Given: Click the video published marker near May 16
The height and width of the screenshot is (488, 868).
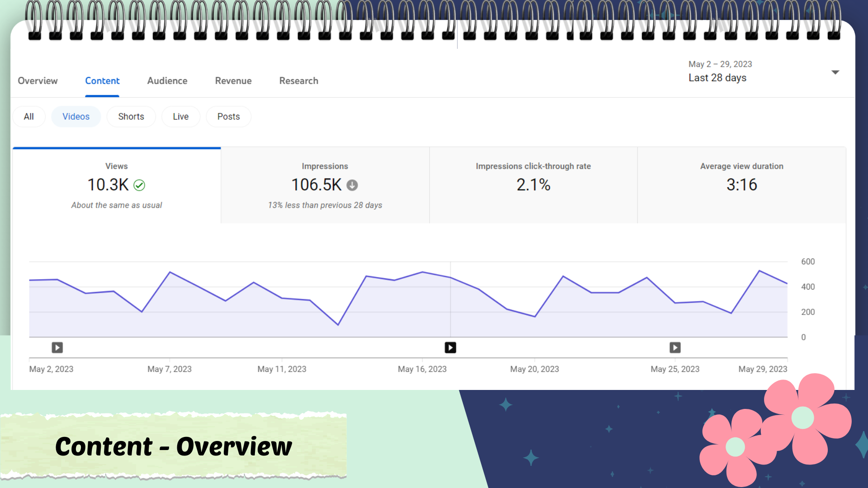Looking at the screenshot, I should 450,347.
